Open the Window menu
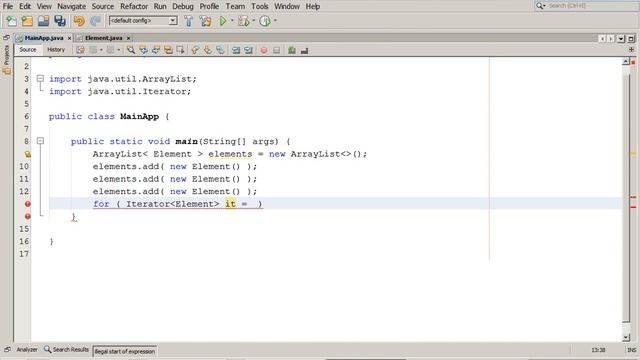 287,6
